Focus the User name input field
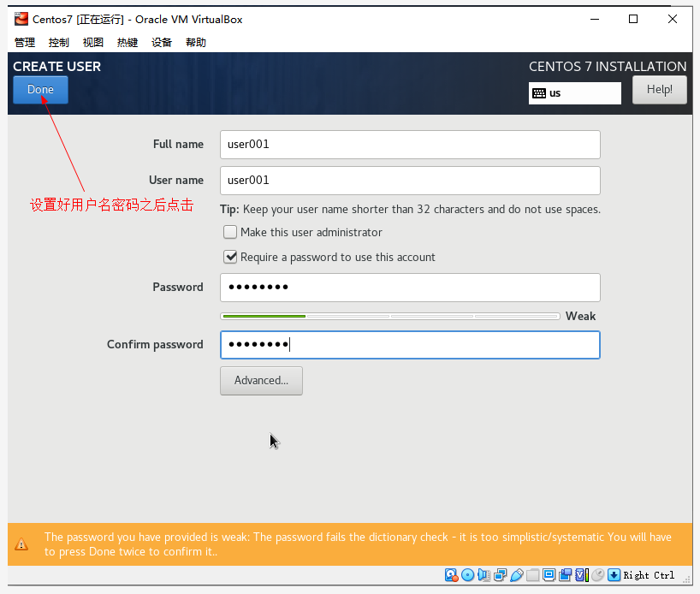700x594 pixels. (410, 181)
